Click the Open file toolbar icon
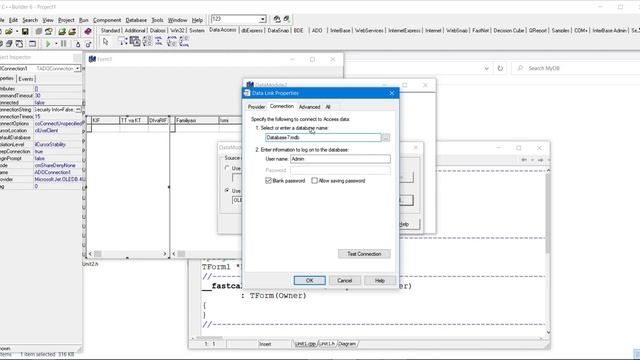 coord(9,31)
